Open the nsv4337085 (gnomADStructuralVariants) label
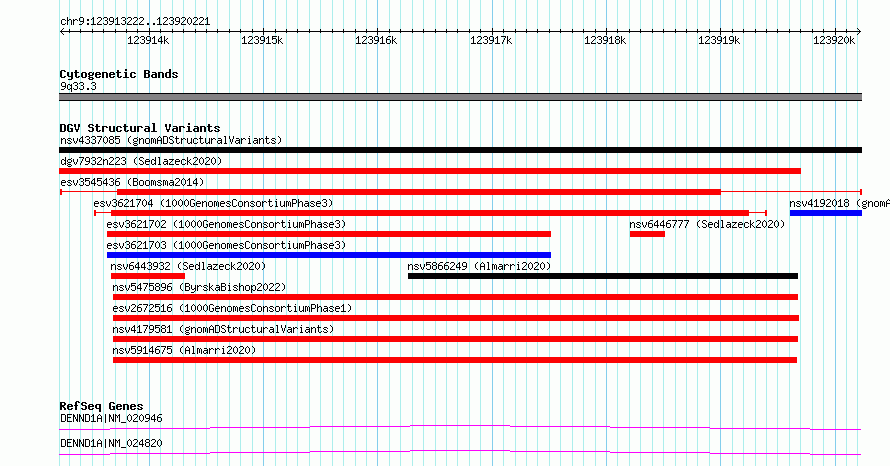This screenshot has width=890, height=466. pos(171,140)
